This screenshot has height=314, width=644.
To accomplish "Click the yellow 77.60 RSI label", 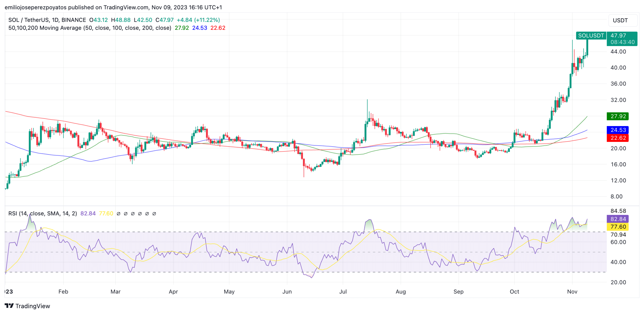I will (x=618, y=227).
